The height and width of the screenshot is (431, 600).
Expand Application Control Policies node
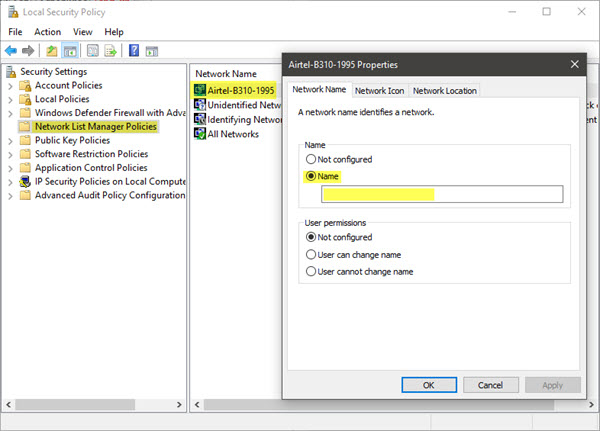(x=10, y=169)
